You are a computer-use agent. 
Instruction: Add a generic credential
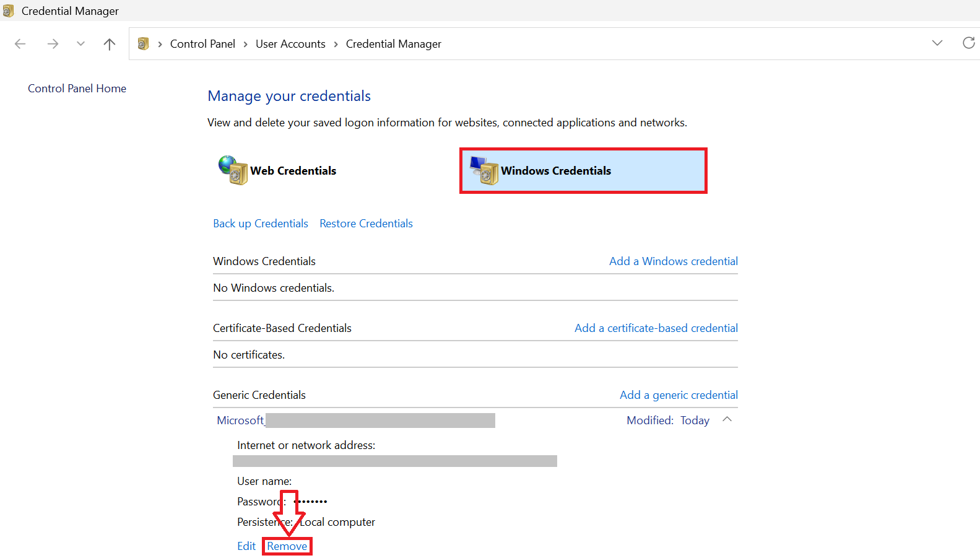[x=679, y=395]
